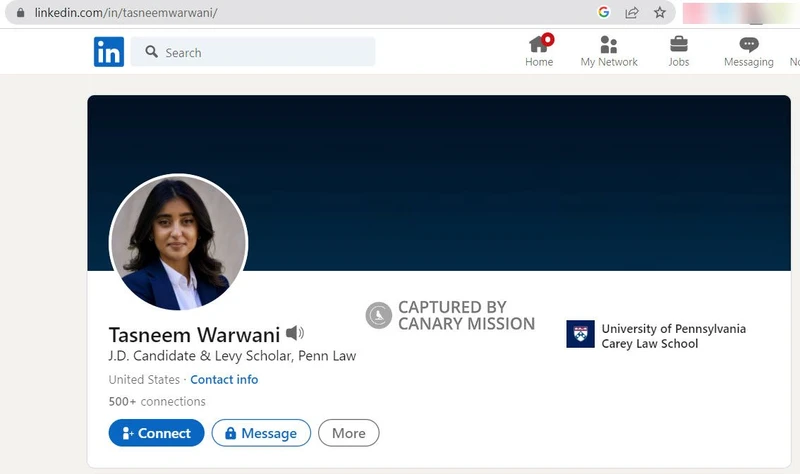Click the J.D. Candidate headline text
This screenshot has height=474, width=800.
(232, 356)
